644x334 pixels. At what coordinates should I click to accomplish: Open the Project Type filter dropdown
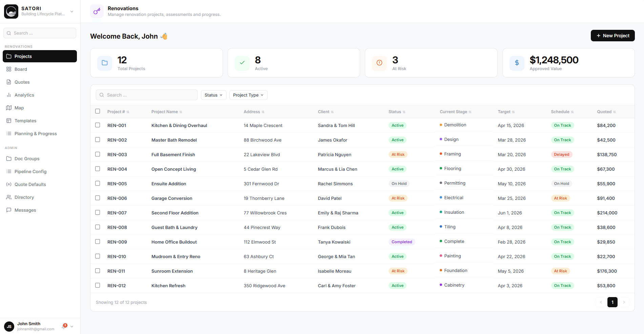tap(248, 95)
